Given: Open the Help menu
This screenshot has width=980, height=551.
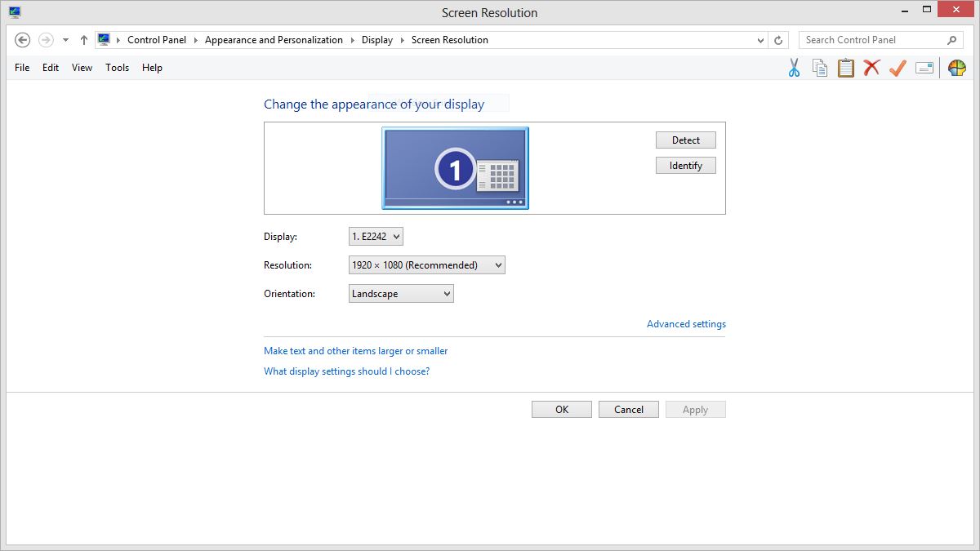Looking at the screenshot, I should click(152, 68).
